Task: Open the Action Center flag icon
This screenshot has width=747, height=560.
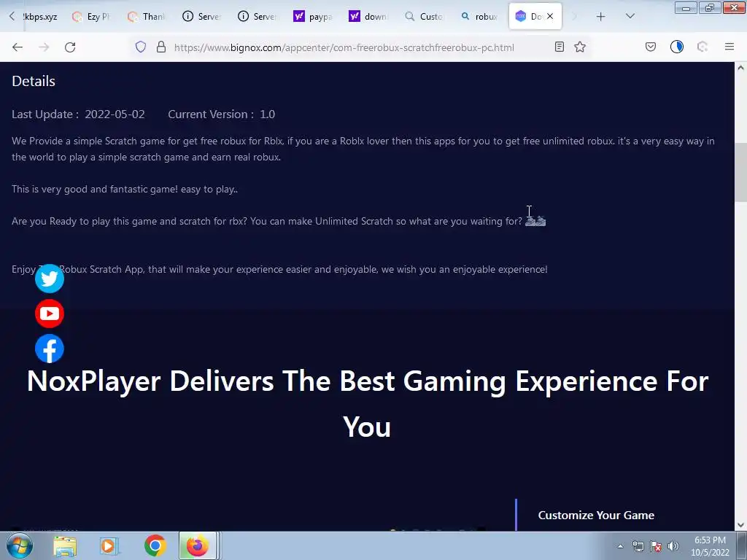Action: click(x=656, y=546)
